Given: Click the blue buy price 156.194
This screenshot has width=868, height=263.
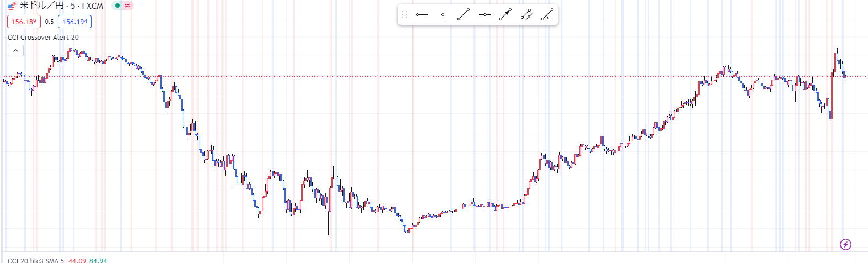Looking at the screenshot, I should coord(74,22).
